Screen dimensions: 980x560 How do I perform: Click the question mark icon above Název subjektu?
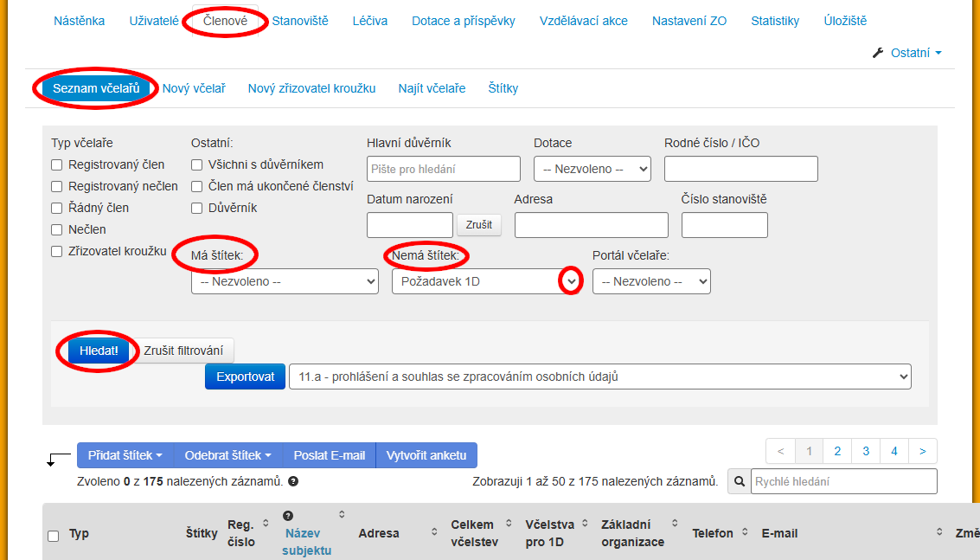click(x=288, y=516)
